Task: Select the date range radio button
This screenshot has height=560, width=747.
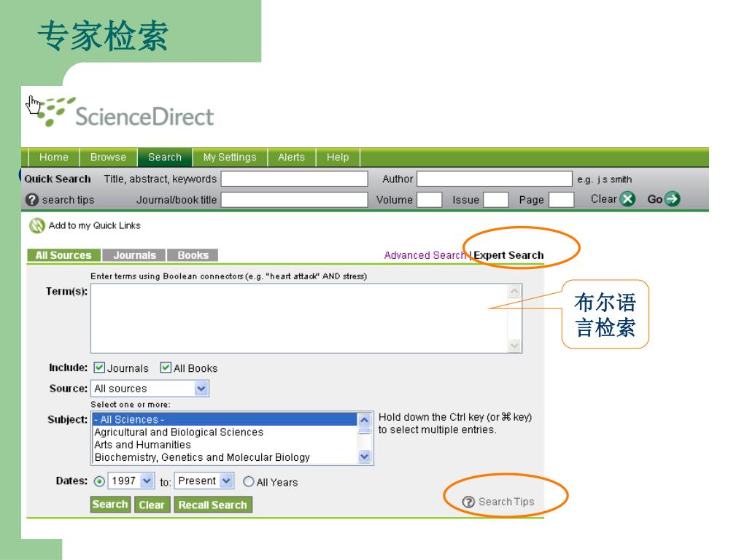Action: click(99, 481)
